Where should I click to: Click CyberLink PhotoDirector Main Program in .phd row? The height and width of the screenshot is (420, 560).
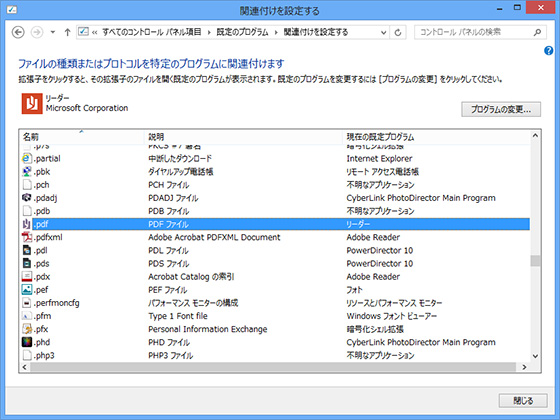pos(421,342)
